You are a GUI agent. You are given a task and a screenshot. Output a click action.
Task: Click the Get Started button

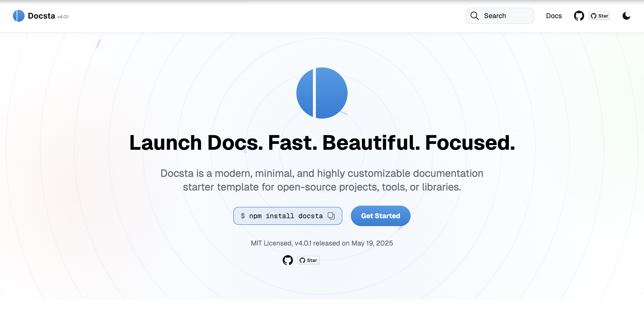click(x=380, y=216)
